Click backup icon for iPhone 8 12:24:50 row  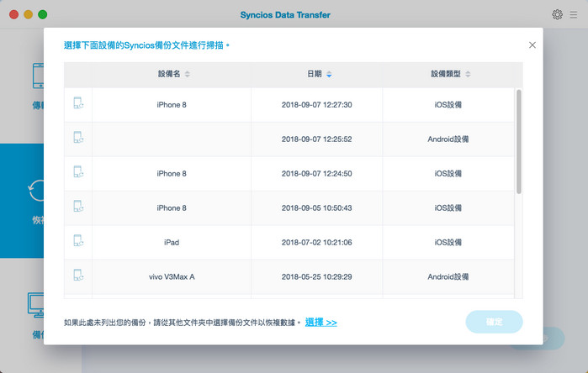(x=78, y=172)
